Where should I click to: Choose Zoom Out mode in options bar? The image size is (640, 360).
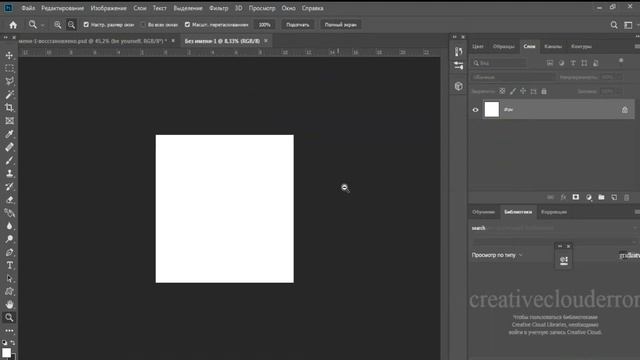click(71, 25)
